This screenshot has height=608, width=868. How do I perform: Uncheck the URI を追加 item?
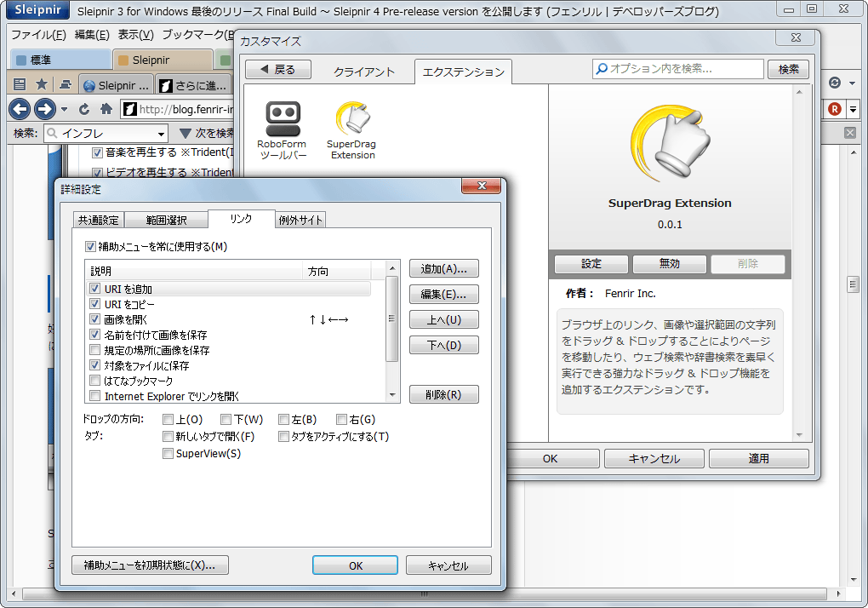[94, 289]
